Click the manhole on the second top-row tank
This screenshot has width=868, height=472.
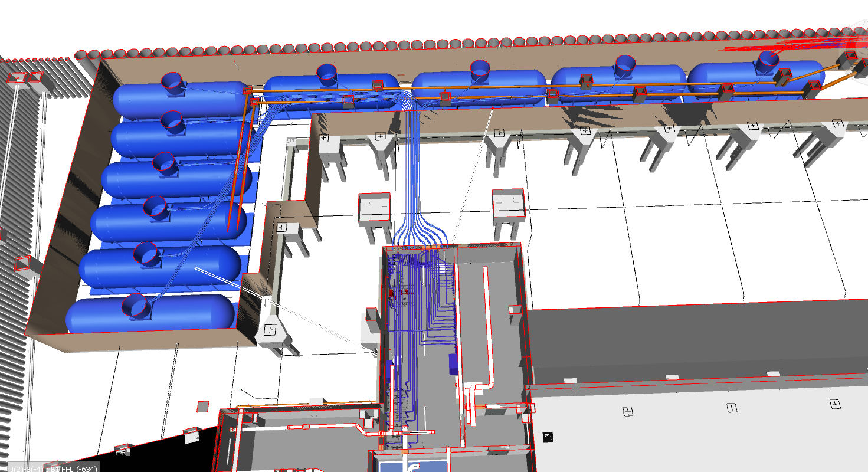pos(327,73)
